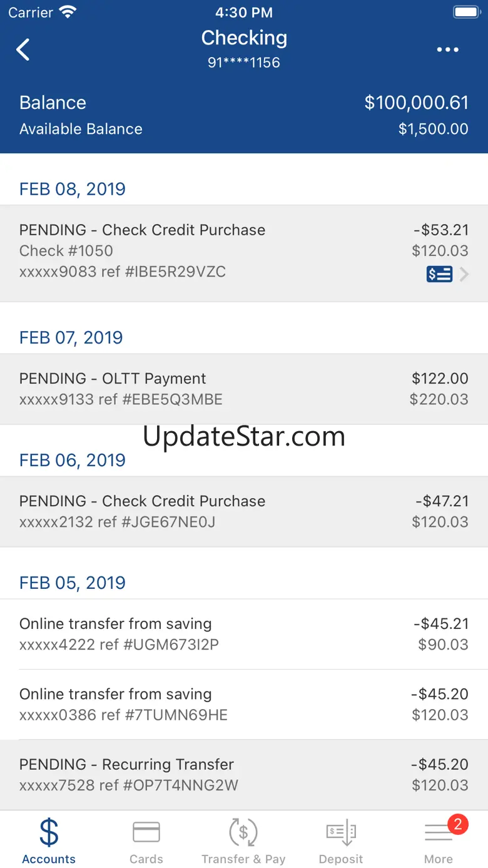488x868 pixels.
Task: Select transaction with ref #7TUMN69HE
Action: coord(243,704)
